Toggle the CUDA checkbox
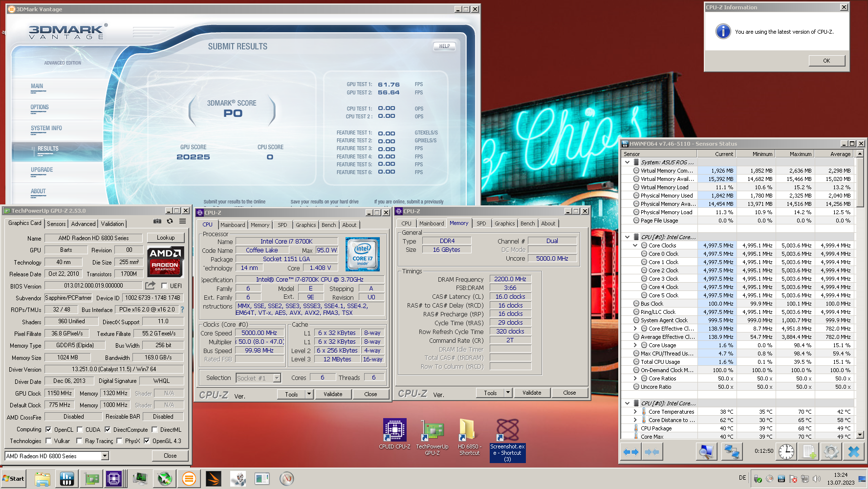Image resolution: width=868 pixels, height=489 pixels. pyautogui.click(x=80, y=430)
